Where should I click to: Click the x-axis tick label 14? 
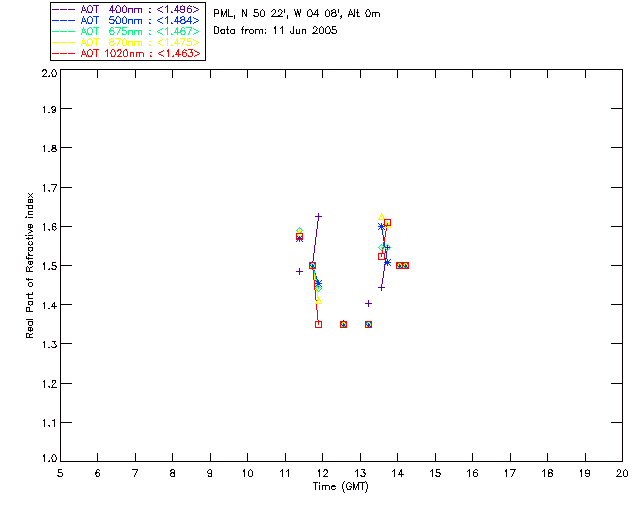[398, 473]
